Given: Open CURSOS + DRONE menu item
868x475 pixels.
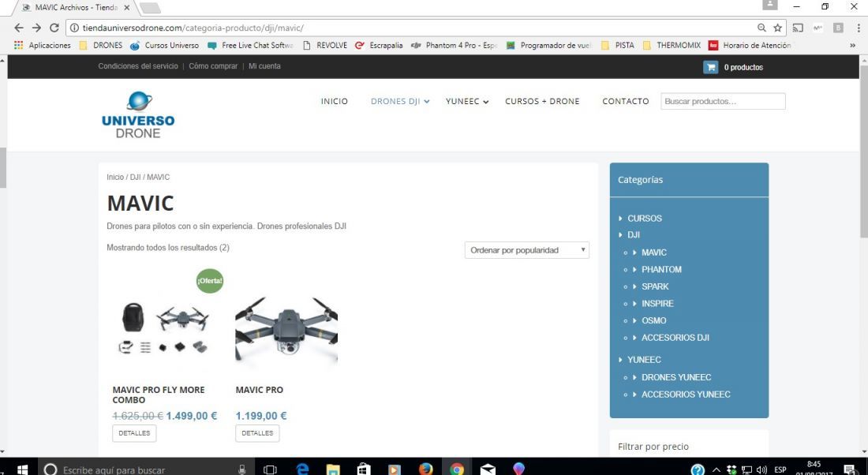Looking at the screenshot, I should coord(543,101).
